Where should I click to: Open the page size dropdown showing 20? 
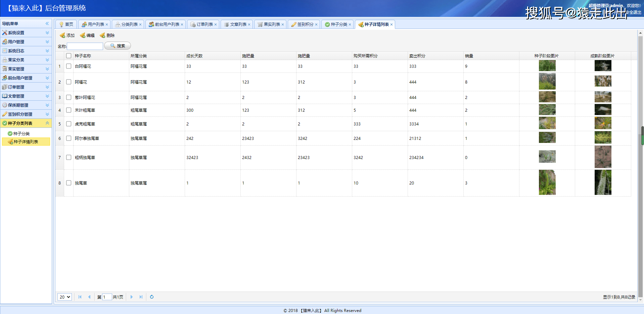64,297
